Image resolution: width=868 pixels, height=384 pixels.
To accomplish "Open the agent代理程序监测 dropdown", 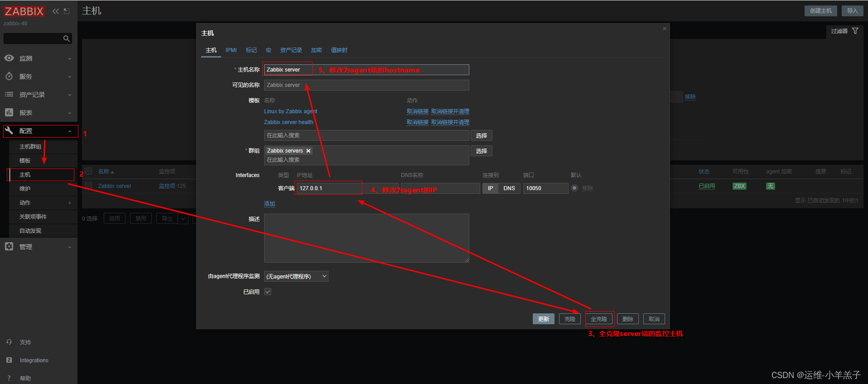I will tap(296, 276).
